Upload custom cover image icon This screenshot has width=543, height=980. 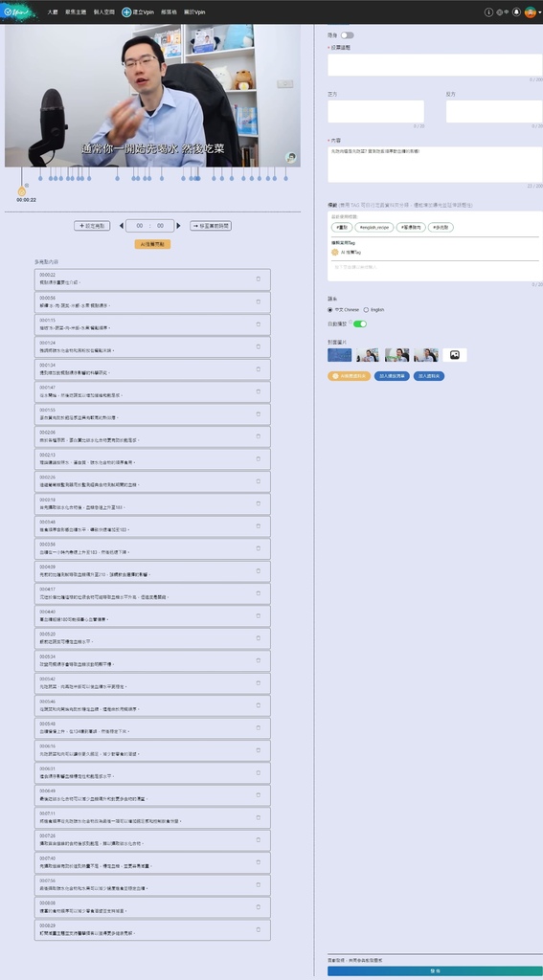pos(455,355)
